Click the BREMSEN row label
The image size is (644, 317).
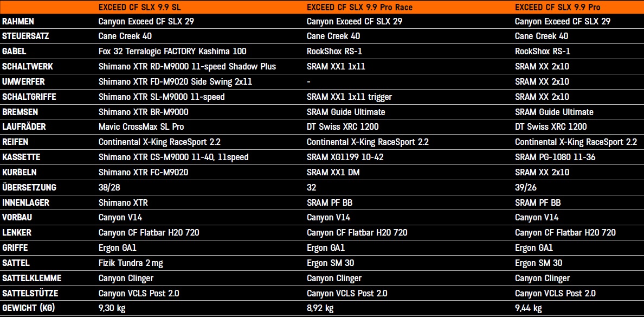tap(21, 112)
